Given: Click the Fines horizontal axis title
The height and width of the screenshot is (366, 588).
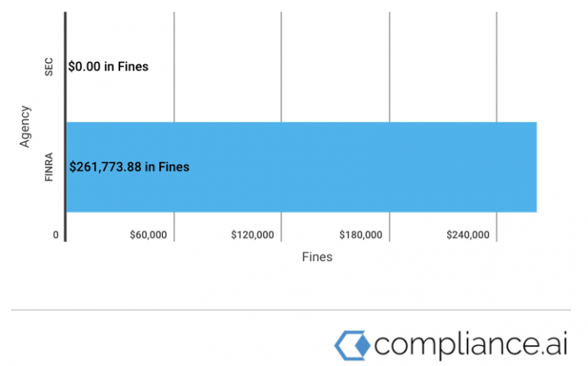Looking at the screenshot, I should pyautogui.click(x=317, y=257).
